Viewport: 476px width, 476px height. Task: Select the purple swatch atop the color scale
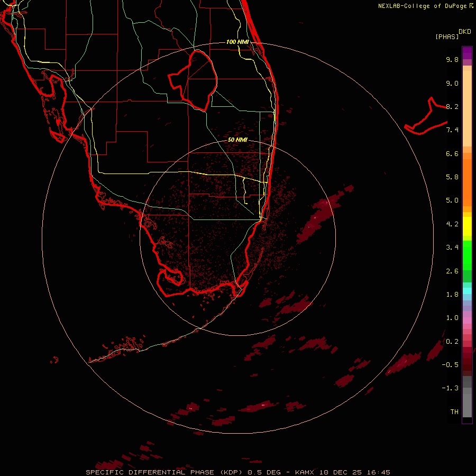467,53
